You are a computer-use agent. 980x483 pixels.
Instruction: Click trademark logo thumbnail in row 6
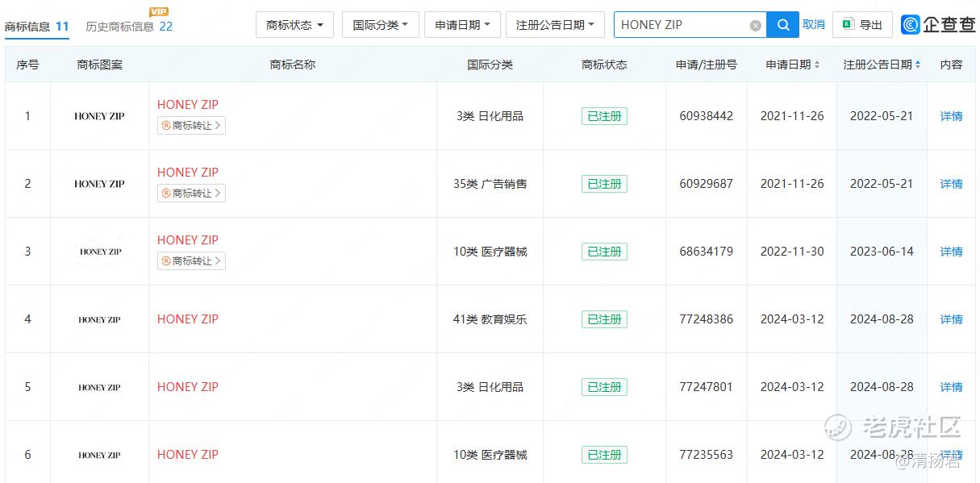tap(100, 455)
